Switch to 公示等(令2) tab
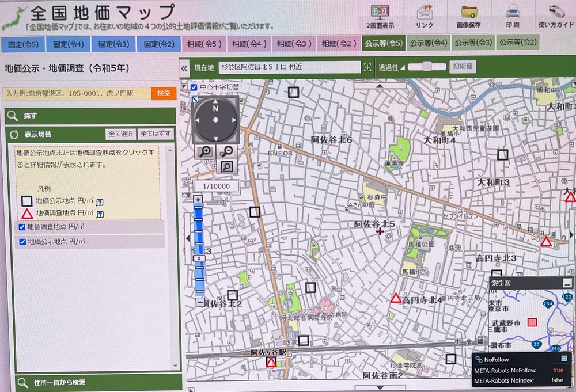 point(518,43)
